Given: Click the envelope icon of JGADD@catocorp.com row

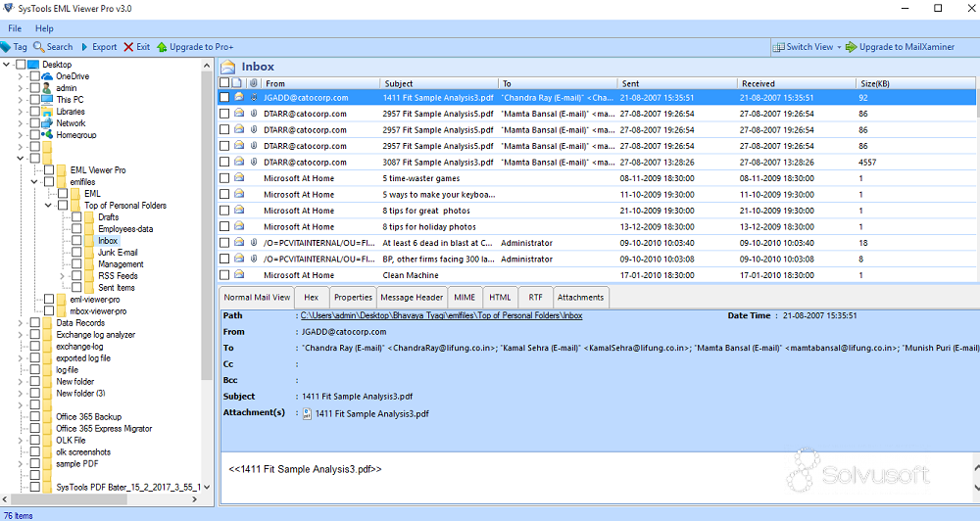Looking at the screenshot, I should [x=239, y=97].
